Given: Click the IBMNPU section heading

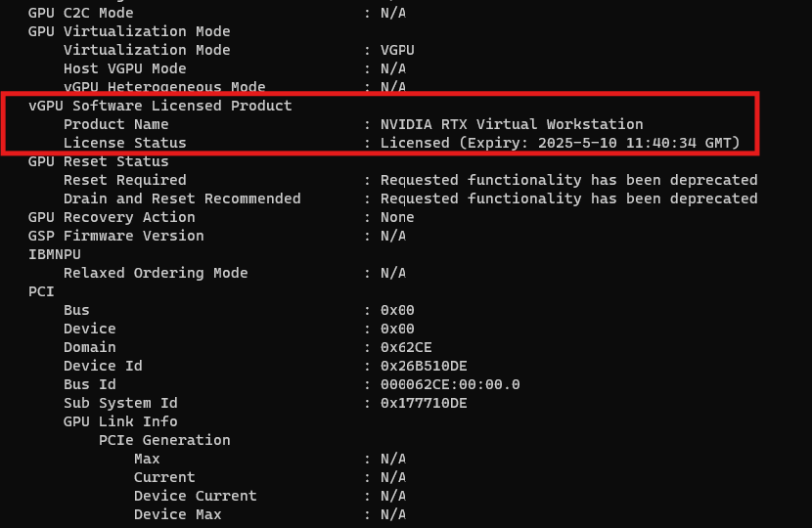Looking at the screenshot, I should 54,254.
